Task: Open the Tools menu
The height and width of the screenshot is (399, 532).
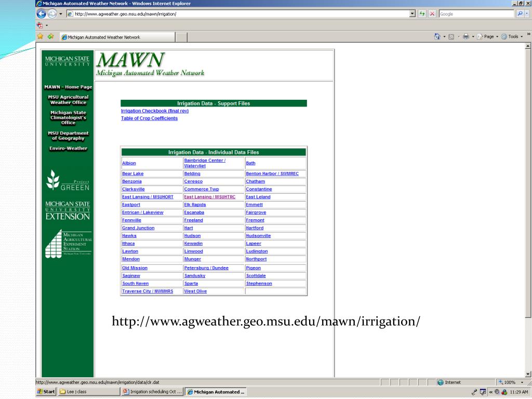Action: [512, 37]
